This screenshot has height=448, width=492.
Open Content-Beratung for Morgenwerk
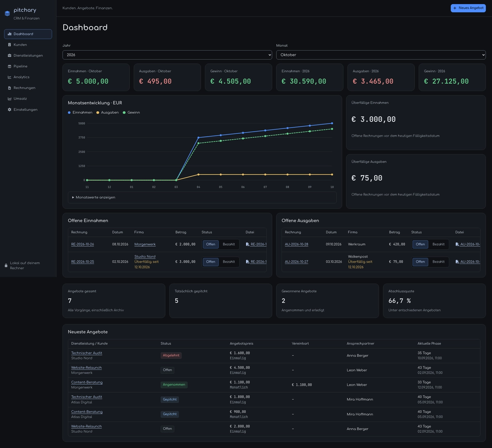[87, 382]
